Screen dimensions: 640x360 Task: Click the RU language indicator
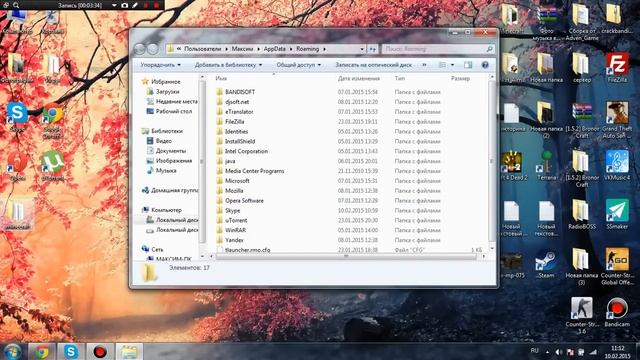click(x=534, y=351)
